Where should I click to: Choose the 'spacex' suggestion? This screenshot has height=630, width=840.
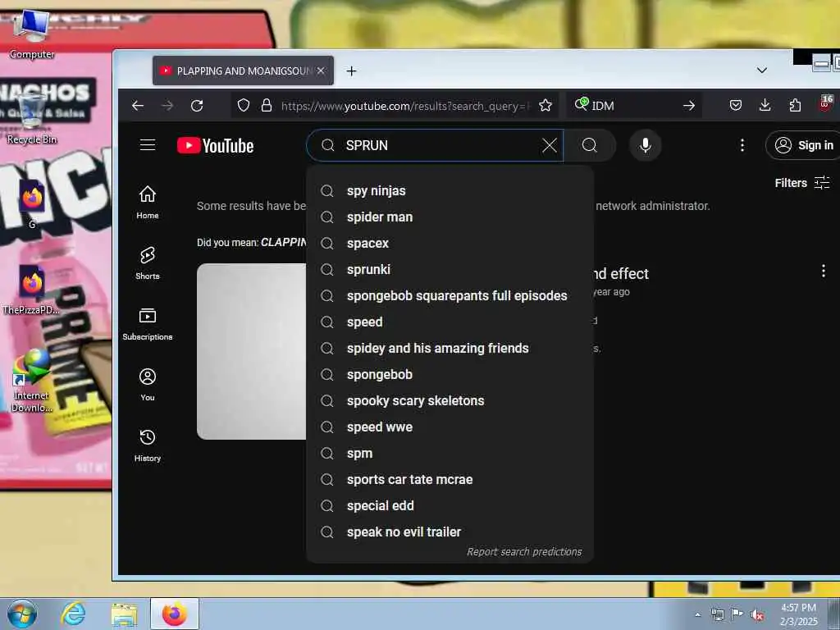click(x=450, y=243)
